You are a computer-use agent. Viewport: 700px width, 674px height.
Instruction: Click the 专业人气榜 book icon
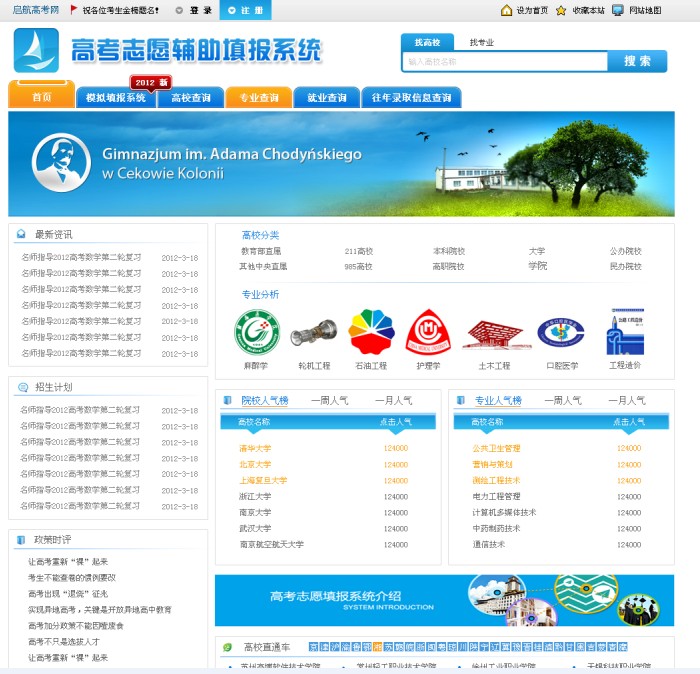tap(461, 400)
